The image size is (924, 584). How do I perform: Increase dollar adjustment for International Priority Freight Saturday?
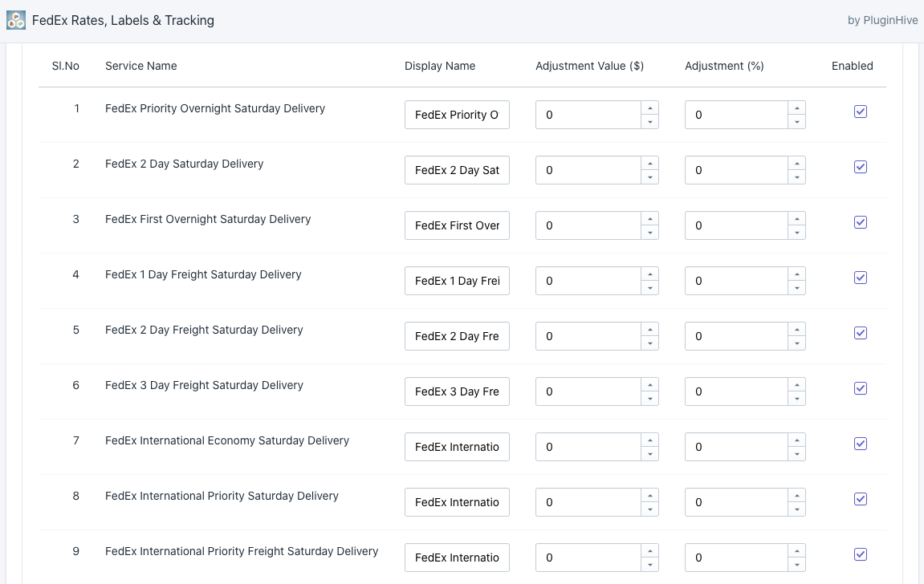(x=650, y=551)
